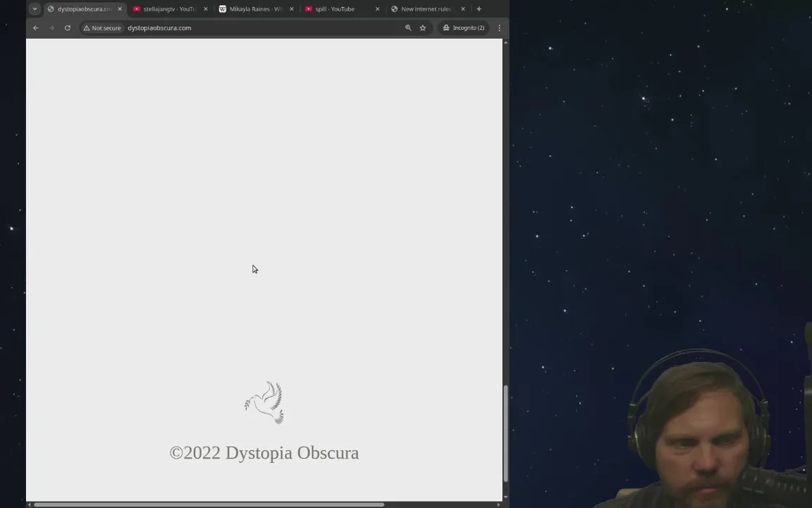
Task: Open the zoom magnifier icon in address bar
Action: click(408, 28)
